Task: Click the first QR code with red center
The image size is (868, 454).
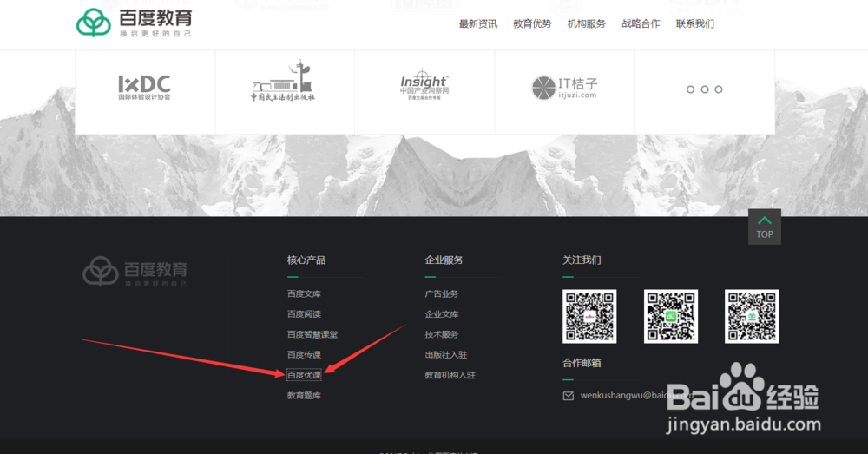Action: [x=589, y=316]
